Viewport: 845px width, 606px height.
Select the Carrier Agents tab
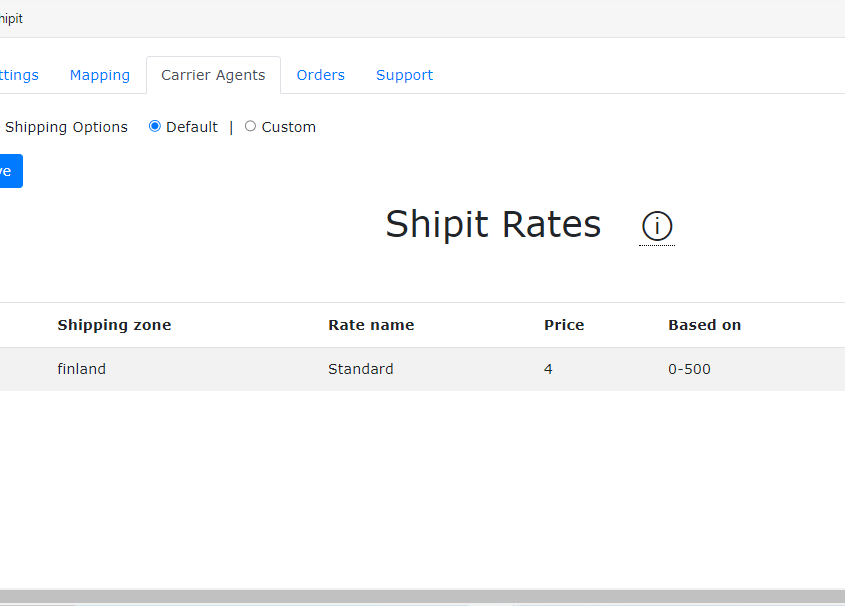pos(213,75)
